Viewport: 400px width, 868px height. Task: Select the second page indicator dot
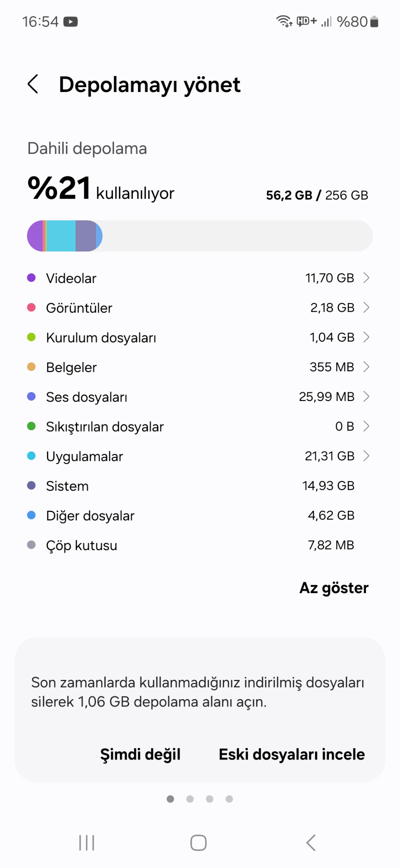pos(190,799)
